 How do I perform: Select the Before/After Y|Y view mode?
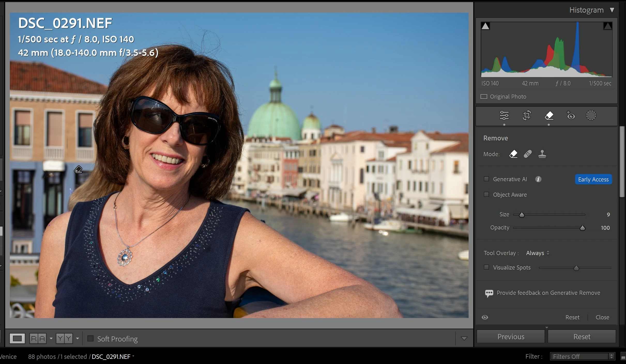[x=64, y=338]
